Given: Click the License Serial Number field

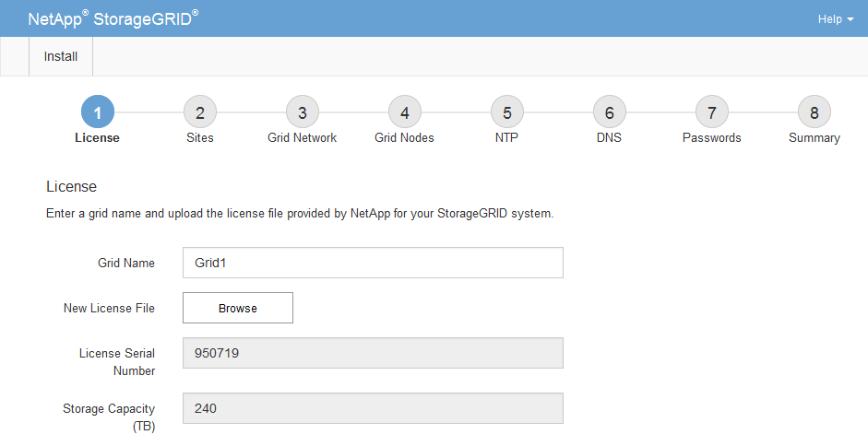Looking at the screenshot, I should coord(373,353).
